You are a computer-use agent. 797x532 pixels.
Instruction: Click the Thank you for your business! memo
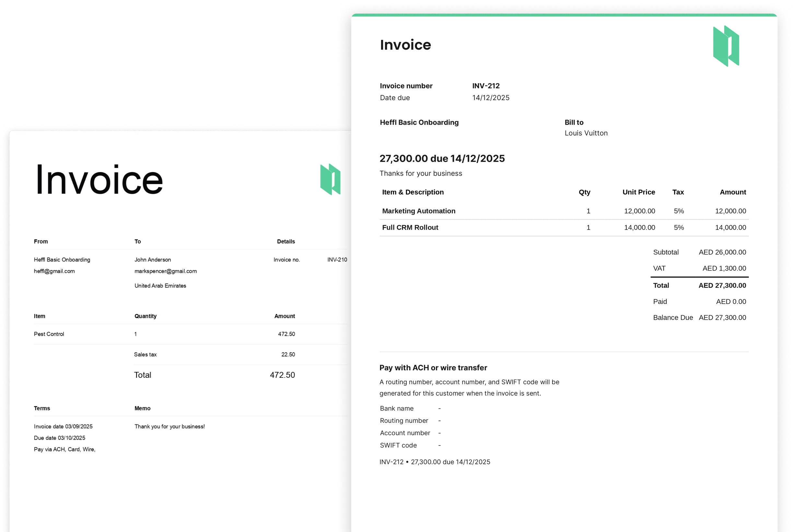coord(170,426)
